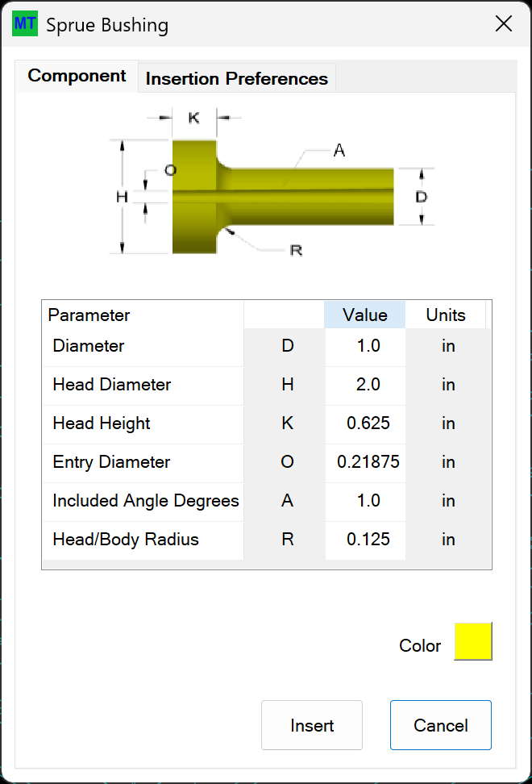Select the Head Diameter row label
Viewport: 532px width, 784px height.
coord(143,385)
